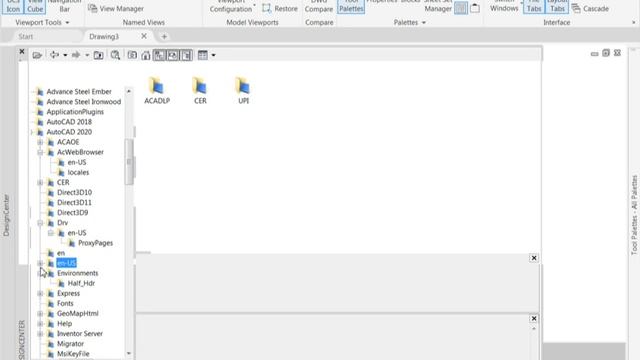
Task: Select MsiKeyFile folder in tree
Action: (73, 354)
